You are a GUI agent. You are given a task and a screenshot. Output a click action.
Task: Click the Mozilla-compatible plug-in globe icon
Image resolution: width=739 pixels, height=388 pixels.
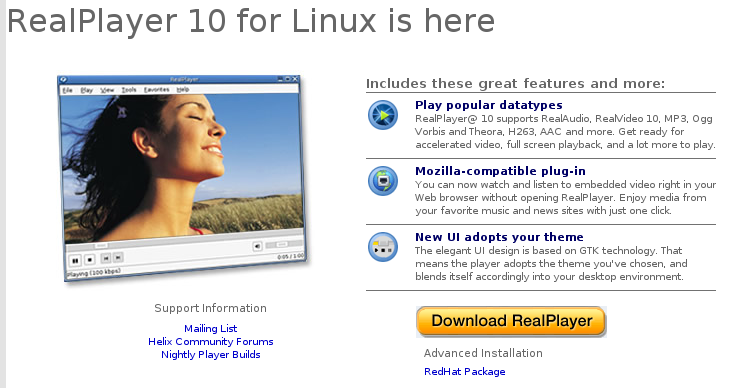pos(383,181)
